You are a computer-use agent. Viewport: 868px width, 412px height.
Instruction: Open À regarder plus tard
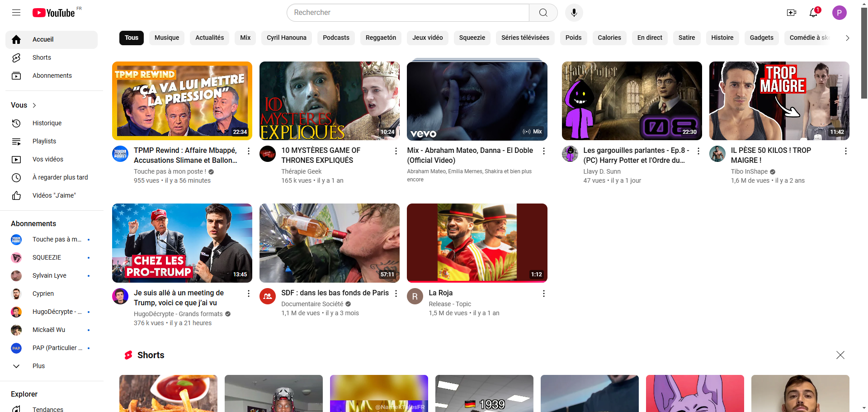click(52, 177)
